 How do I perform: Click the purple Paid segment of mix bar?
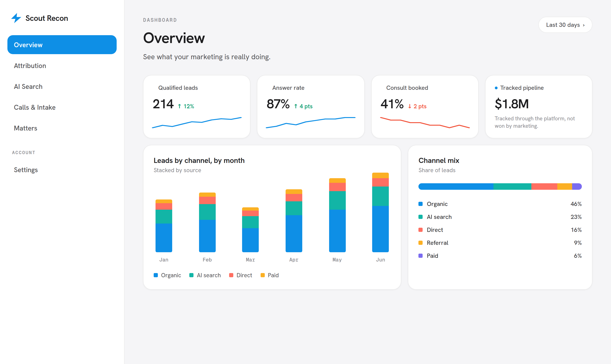577,187
